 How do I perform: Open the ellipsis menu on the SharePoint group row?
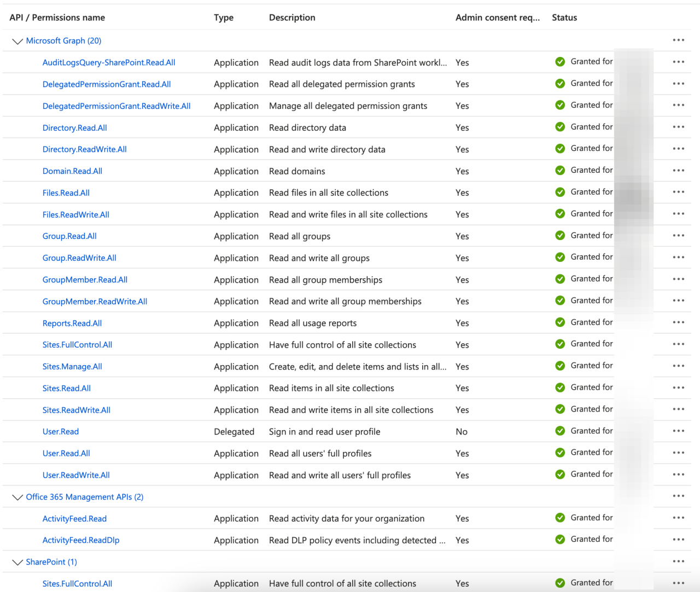coord(678,561)
